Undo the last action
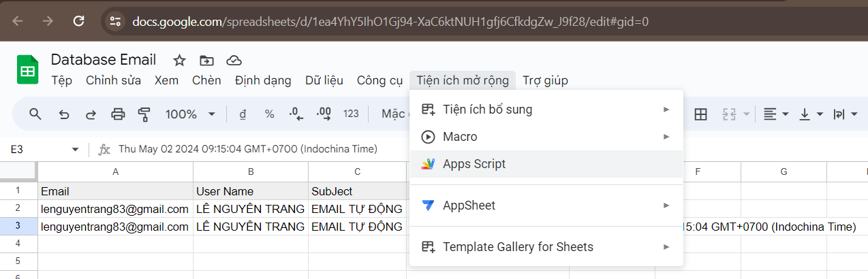The image size is (868, 279). pyautogui.click(x=64, y=114)
